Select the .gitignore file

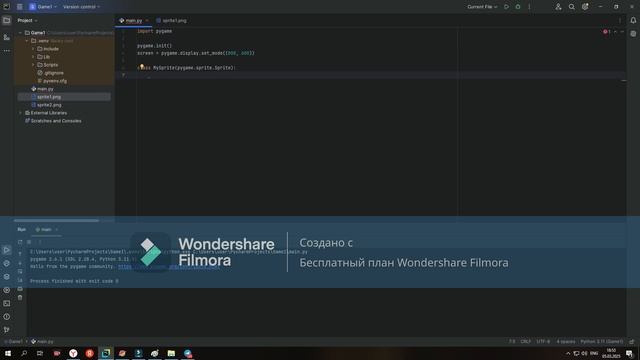[x=51, y=73]
